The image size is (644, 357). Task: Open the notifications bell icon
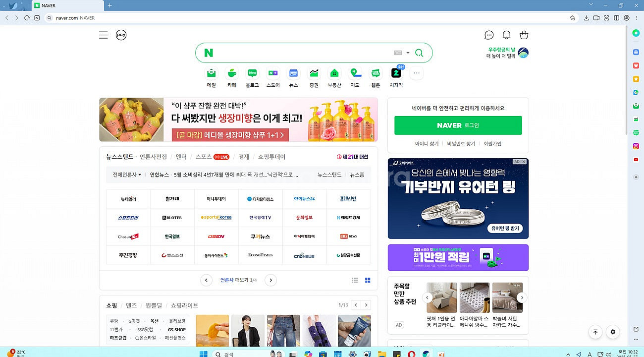[506, 35]
